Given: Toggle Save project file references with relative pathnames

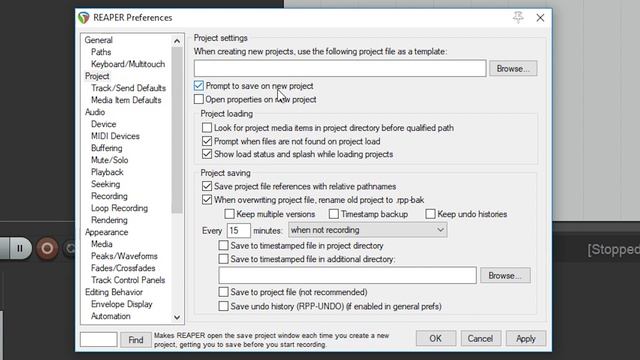Looking at the screenshot, I should (x=207, y=186).
